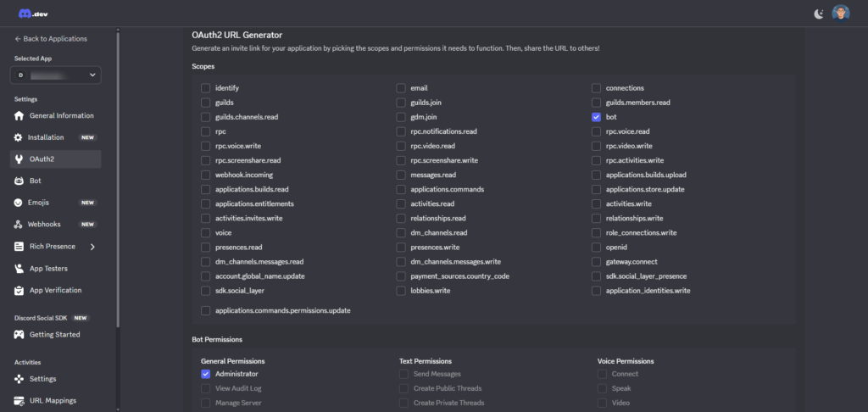
Task: Click the Webhooks sidebar icon
Action: [x=19, y=225]
